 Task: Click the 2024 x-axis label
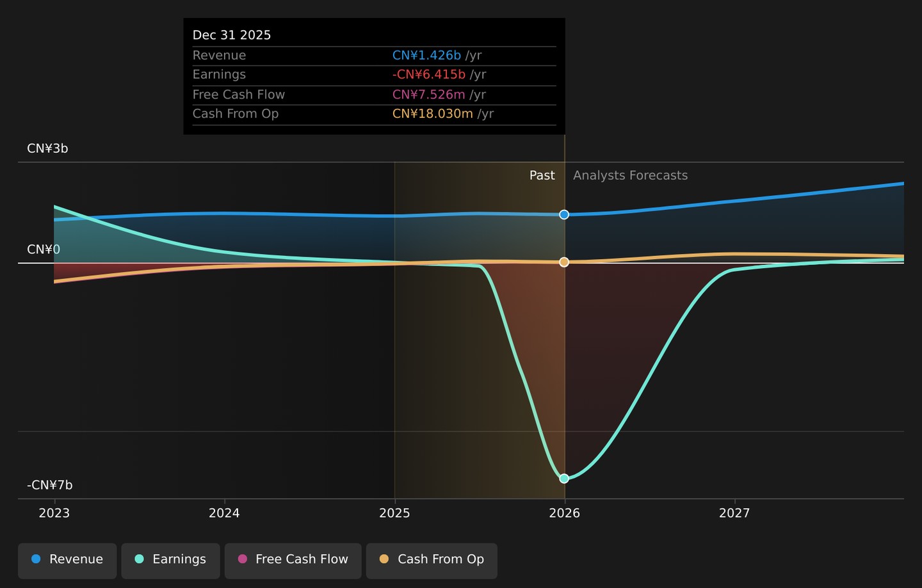(x=224, y=513)
